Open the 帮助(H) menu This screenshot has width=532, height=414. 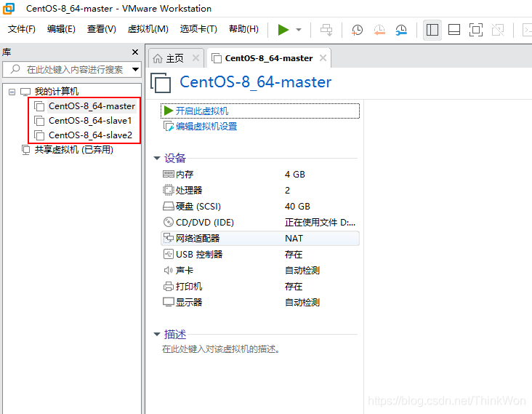pos(243,29)
